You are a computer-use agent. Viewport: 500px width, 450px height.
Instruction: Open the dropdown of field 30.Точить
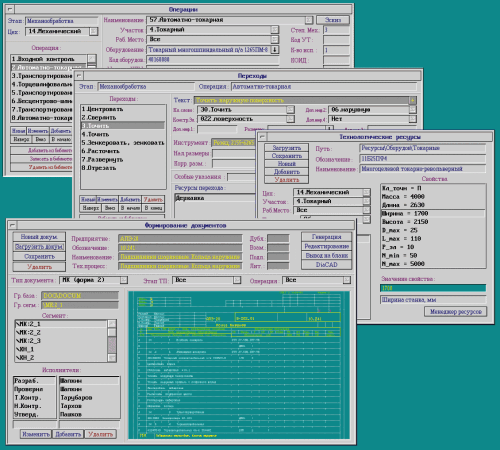coord(291,110)
